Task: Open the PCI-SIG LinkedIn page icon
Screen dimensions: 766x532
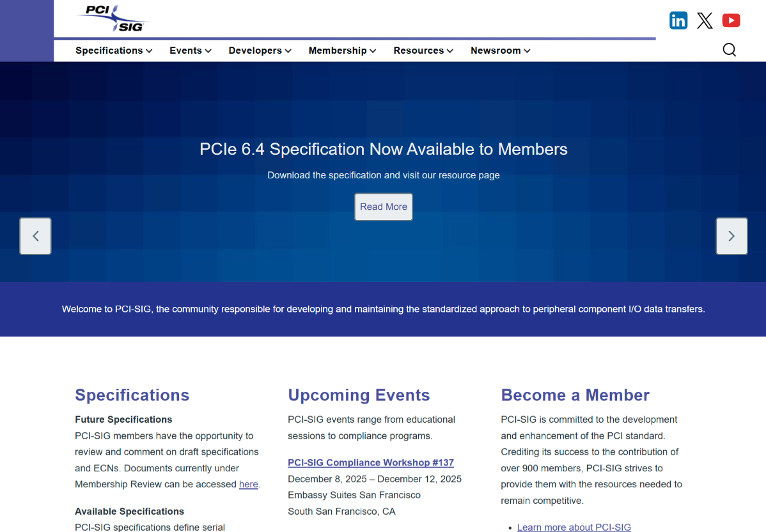Action: point(678,20)
